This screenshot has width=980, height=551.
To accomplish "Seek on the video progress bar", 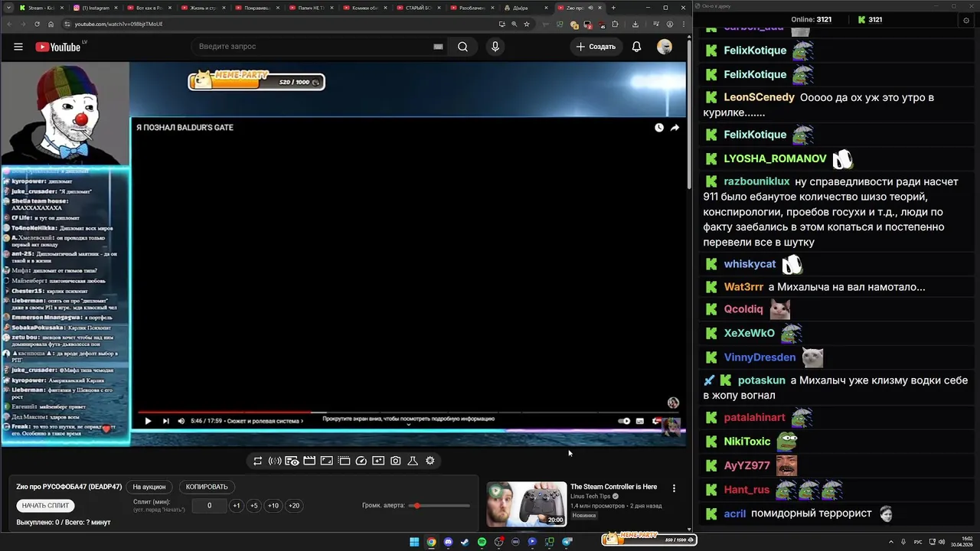I will point(407,412).
